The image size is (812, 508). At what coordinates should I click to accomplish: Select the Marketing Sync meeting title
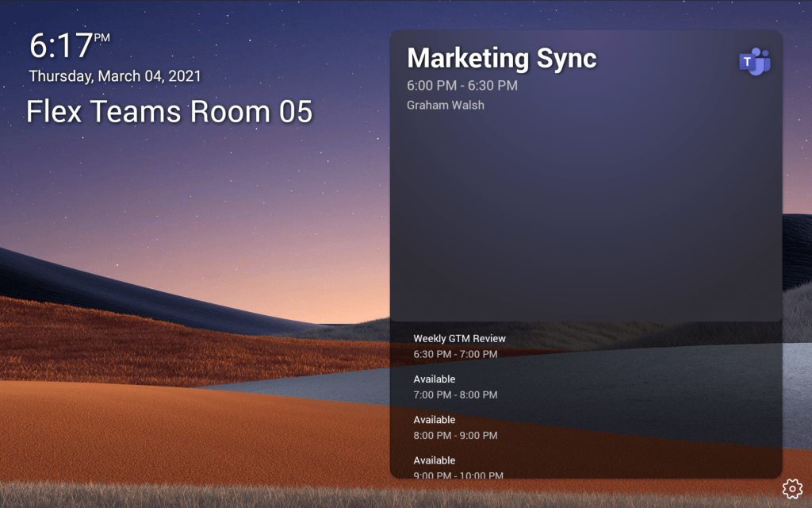click(501, 58)
